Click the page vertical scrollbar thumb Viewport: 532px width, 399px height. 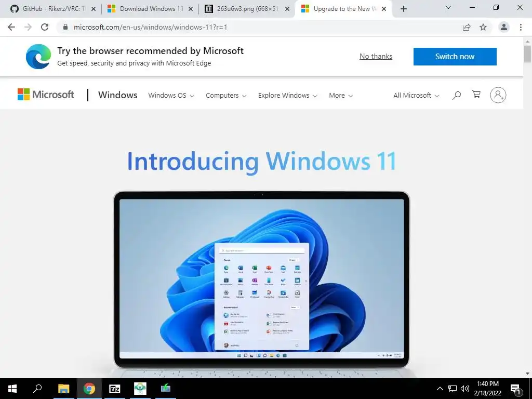[527, 54]
